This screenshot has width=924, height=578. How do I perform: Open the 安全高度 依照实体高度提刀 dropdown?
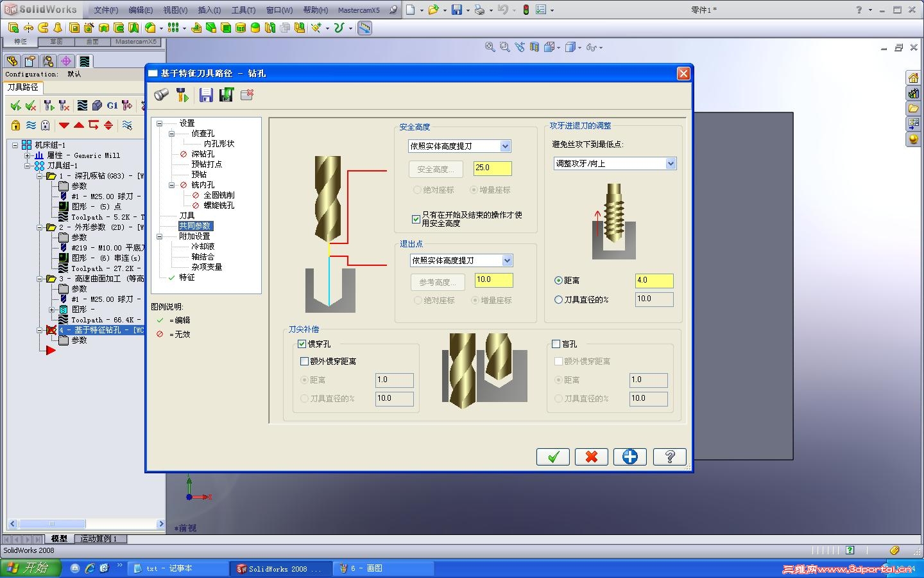505,146
